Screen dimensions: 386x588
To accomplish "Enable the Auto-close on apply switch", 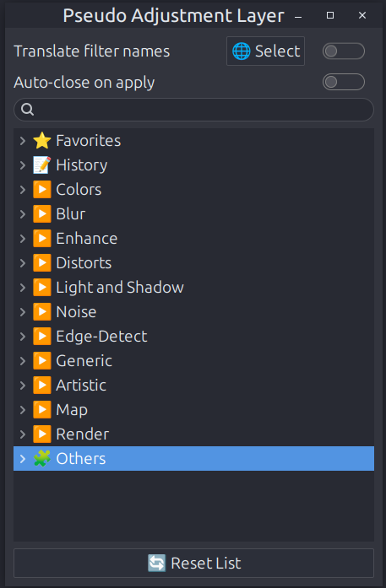I will [344, 82].
